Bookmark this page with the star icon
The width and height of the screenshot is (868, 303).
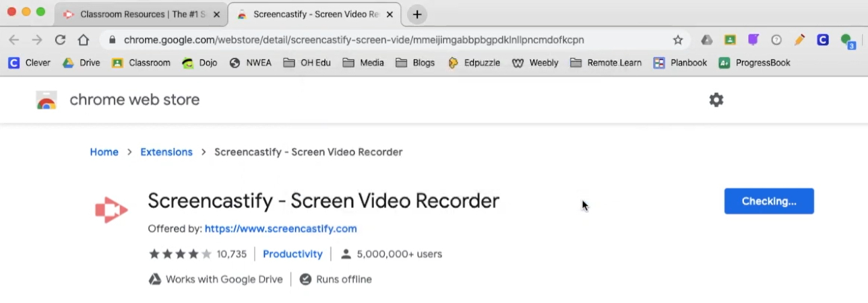(x=678, y=40)
